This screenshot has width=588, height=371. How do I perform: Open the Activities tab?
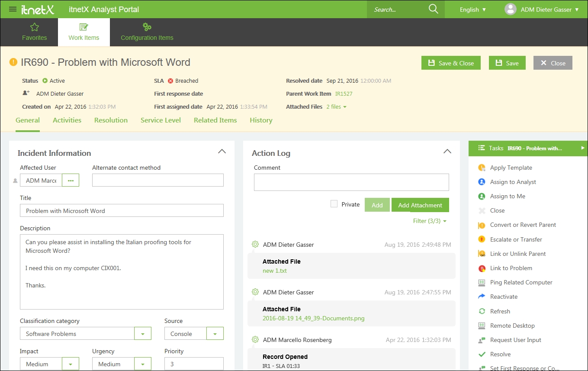(67, 120)
